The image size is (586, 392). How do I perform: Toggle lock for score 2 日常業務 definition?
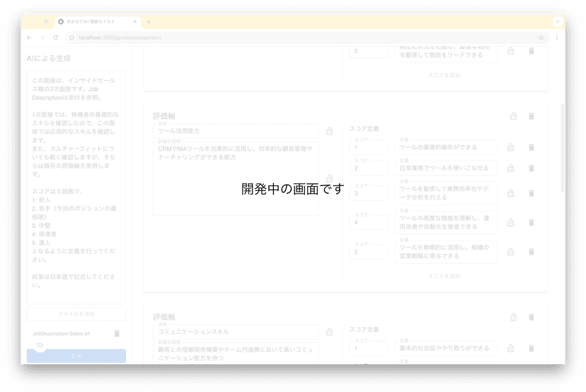point(510,168)
